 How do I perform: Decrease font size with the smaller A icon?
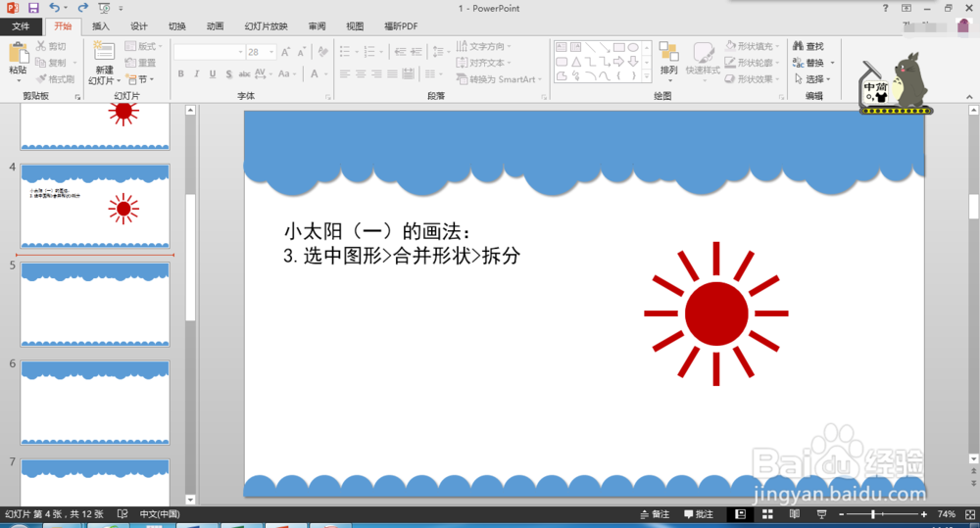coord(302,52)
